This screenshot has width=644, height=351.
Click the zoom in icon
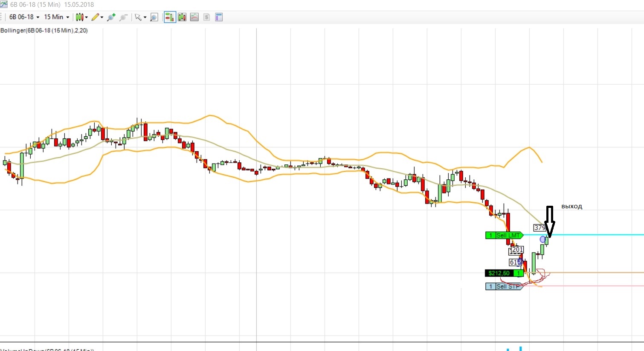tap(111, 17)
